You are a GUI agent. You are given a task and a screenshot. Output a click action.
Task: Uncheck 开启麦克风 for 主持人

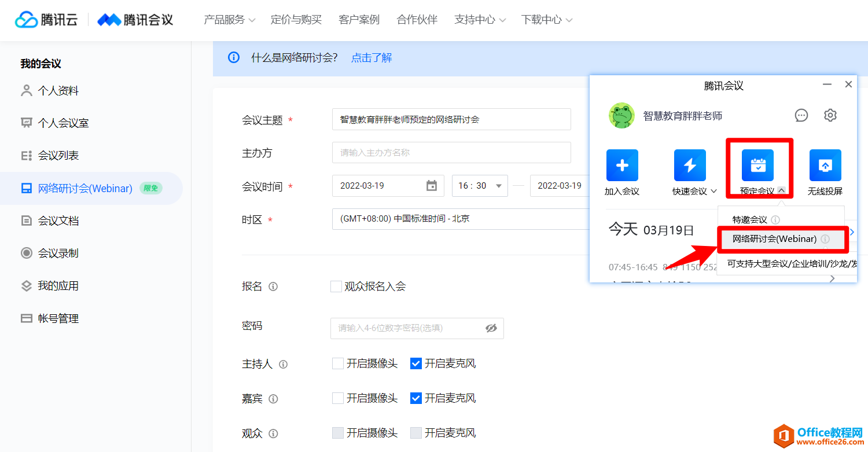coord(415,363)
